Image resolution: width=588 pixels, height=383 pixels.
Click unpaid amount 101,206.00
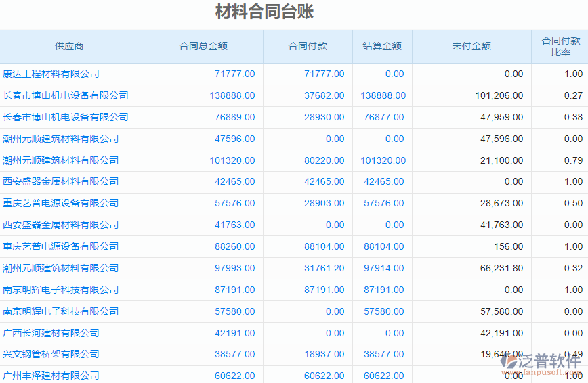point(499,95)
